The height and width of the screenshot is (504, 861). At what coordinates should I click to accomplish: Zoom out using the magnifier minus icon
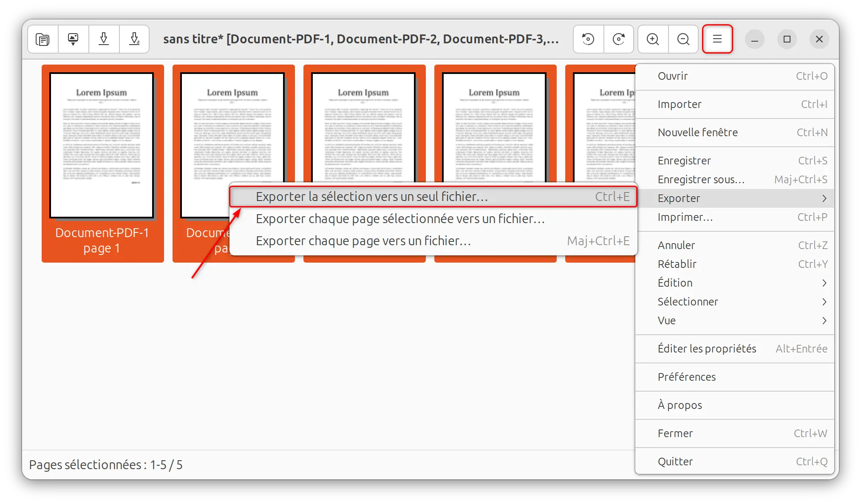pos(683,39)
